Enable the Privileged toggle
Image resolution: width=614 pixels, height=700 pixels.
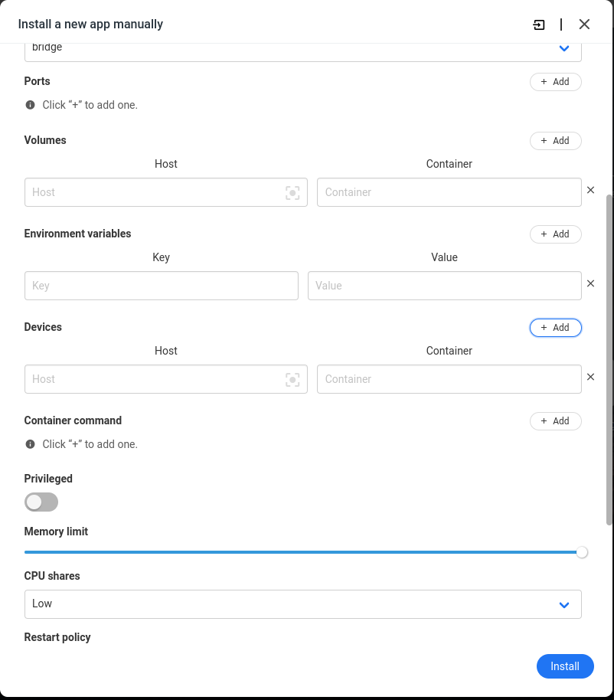[41, 502]
